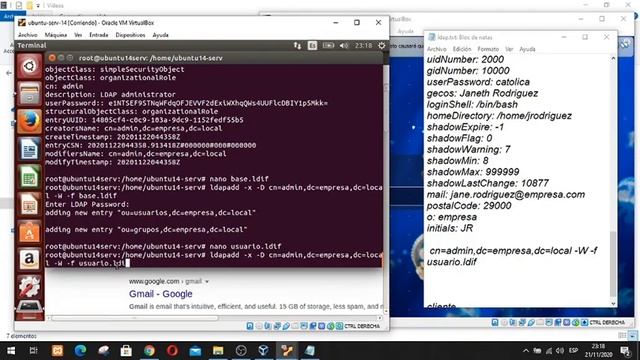Change the ESP input language in the tray
640x360 pixels.
click(x=573, y=351)
